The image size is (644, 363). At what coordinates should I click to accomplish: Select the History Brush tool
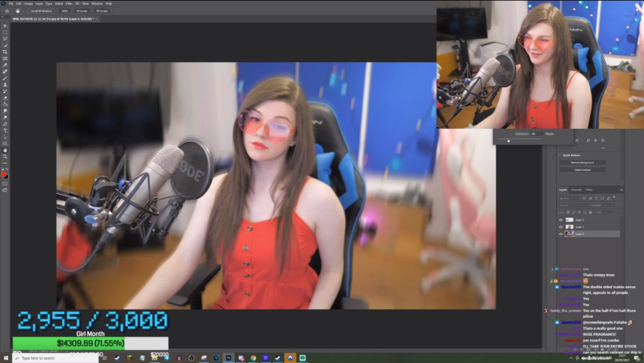pos(5,92)
